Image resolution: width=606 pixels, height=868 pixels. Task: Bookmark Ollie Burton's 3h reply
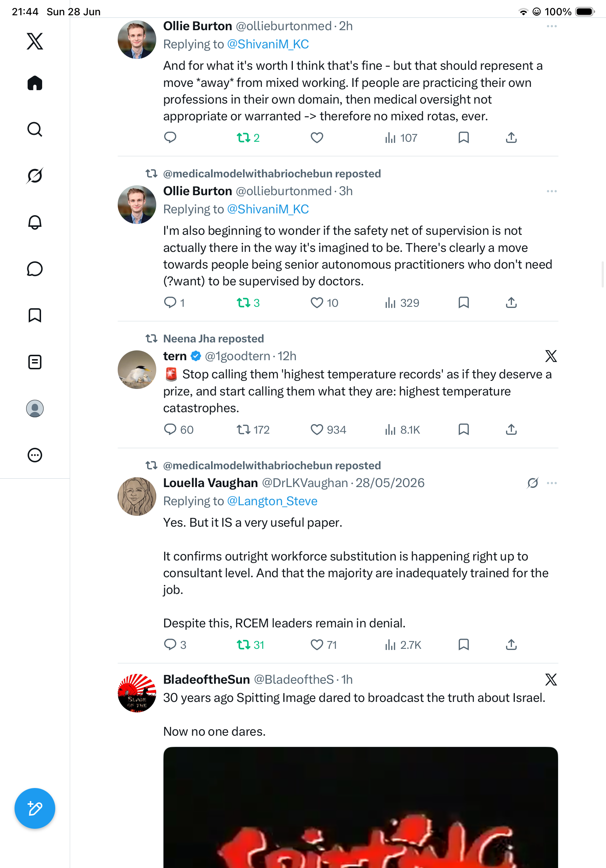[464, 302]
